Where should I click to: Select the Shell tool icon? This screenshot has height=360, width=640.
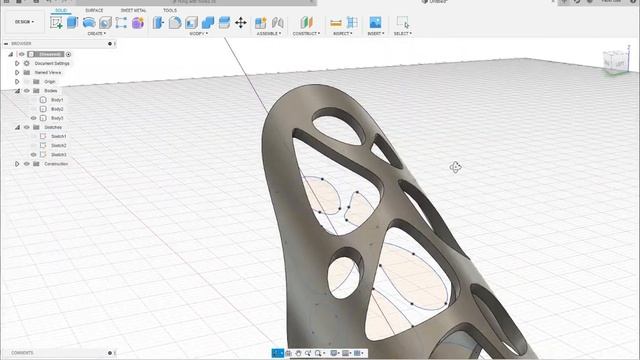191,22
